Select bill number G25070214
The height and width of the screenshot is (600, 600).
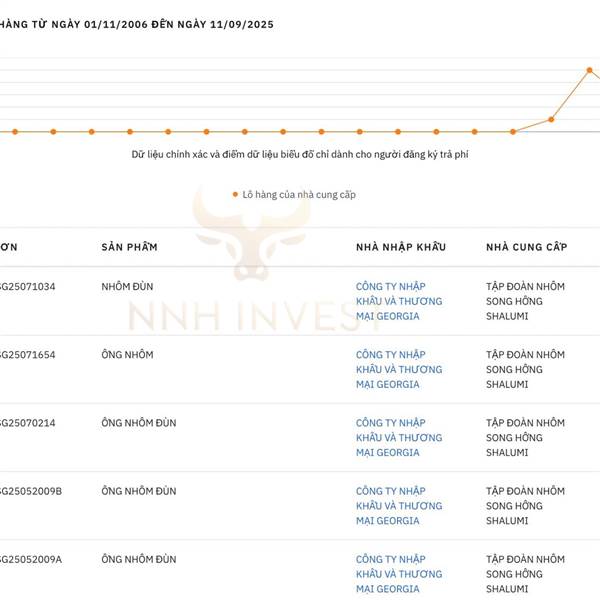tap(28, 422)
